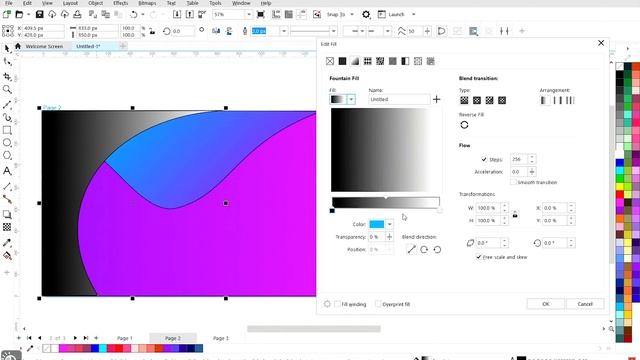Choose Fountain Fill type icon
The height and width of the screenshot is (360, 640).
pyautogui.click(x=355, y=61)
